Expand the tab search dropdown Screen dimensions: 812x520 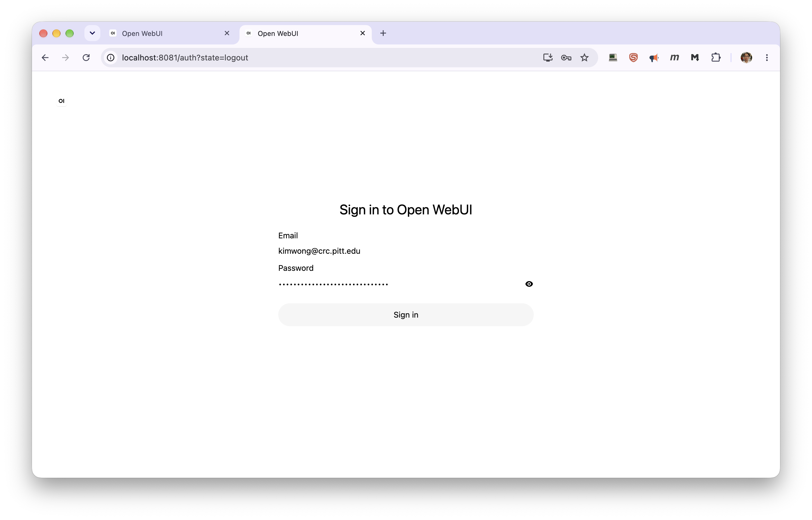92,33
